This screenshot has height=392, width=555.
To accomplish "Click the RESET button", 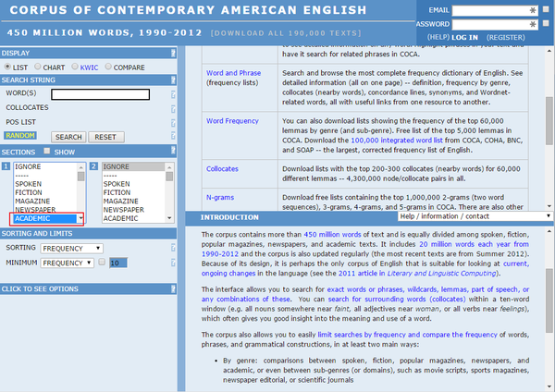I will [105, 137].
